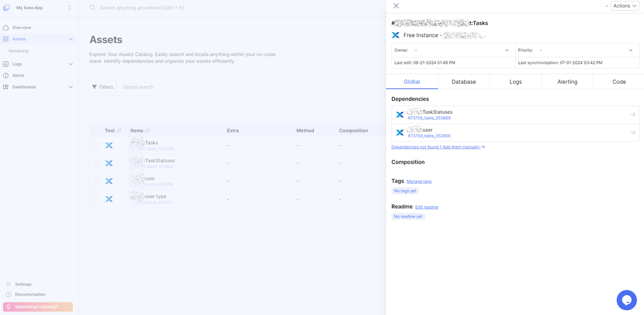Open the Dashboards sidebar icon
644x315 pixels.
click(x=6, y=87)
